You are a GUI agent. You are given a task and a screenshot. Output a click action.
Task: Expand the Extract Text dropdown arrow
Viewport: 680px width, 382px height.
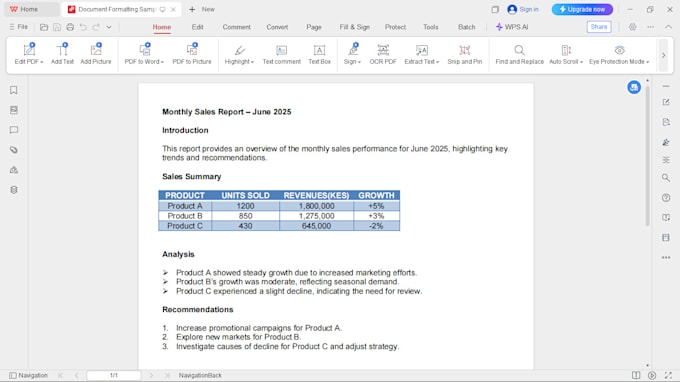pos(438,62)
